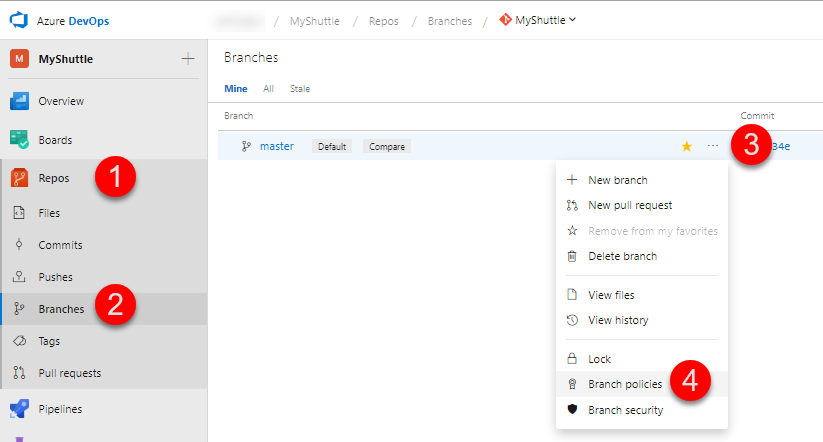
Task: Choose Delete branch from menu
Action: (x=641, y=256)
